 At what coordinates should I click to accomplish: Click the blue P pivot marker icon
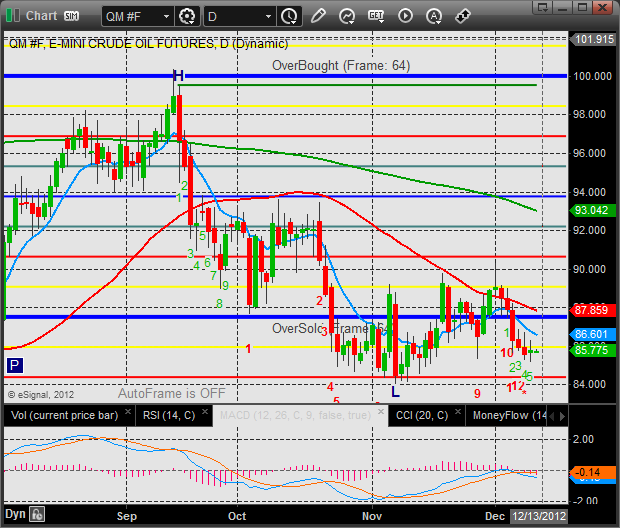click(x=15, y=365)
